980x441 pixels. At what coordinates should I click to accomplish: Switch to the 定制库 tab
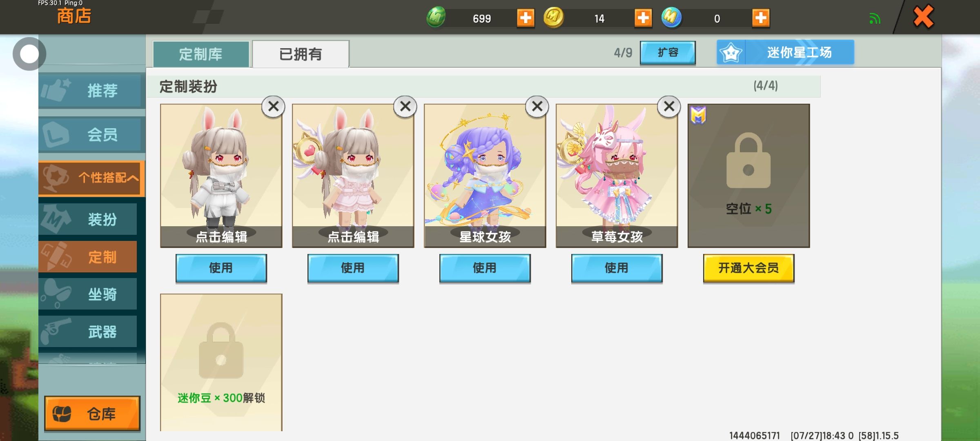[201, 54]
